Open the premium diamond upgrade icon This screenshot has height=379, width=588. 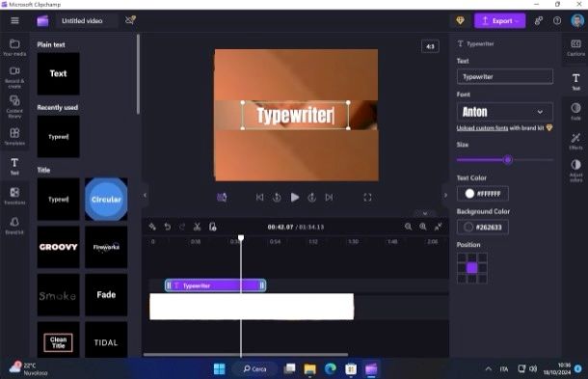460,20
